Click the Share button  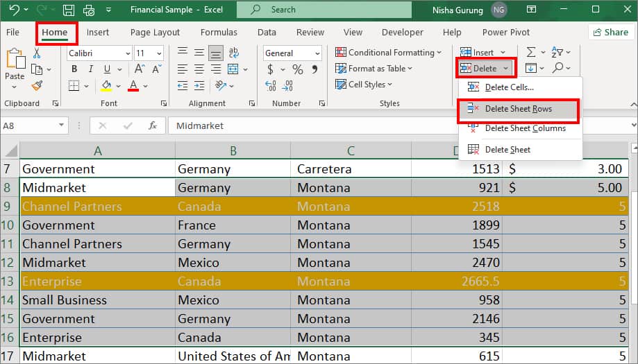point(610,32)
